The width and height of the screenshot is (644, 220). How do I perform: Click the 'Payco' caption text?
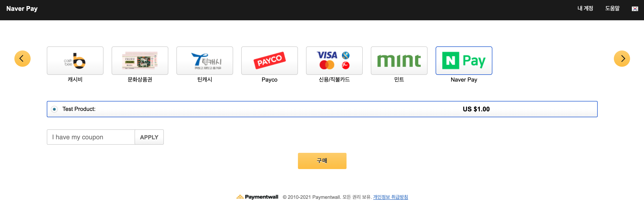[x=269, y=80]
